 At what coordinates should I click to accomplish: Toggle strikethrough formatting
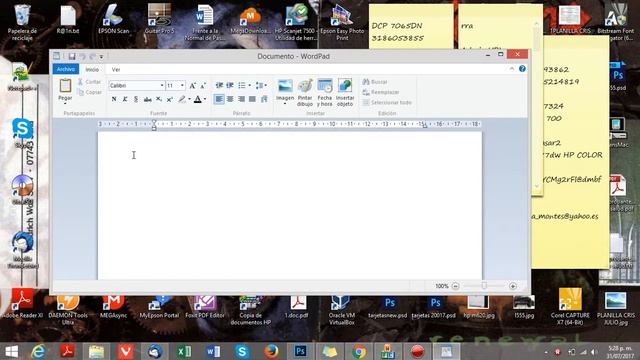coord(147,99)
